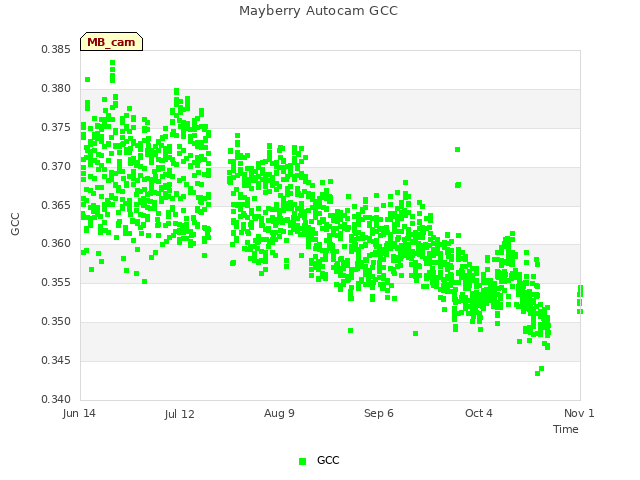Click the 0.365 y-axis tick label
The width and height of the screenshot is (640, 480).
56,205
